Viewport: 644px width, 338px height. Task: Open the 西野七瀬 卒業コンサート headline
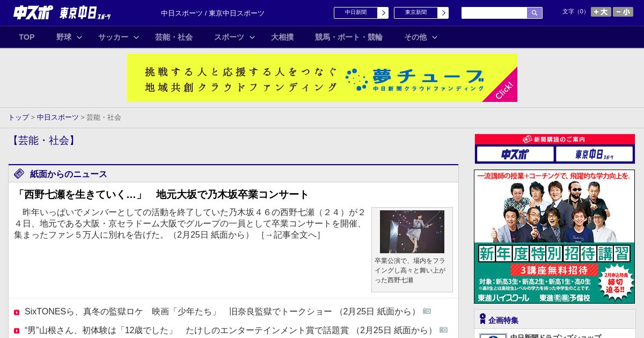[162, 194]
